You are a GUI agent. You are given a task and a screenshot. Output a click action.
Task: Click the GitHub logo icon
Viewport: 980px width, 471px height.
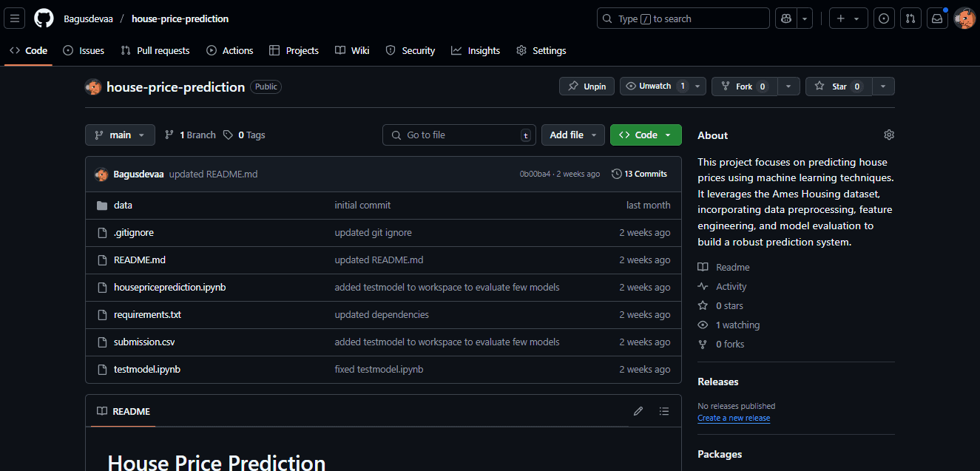[x=44, y=18]
